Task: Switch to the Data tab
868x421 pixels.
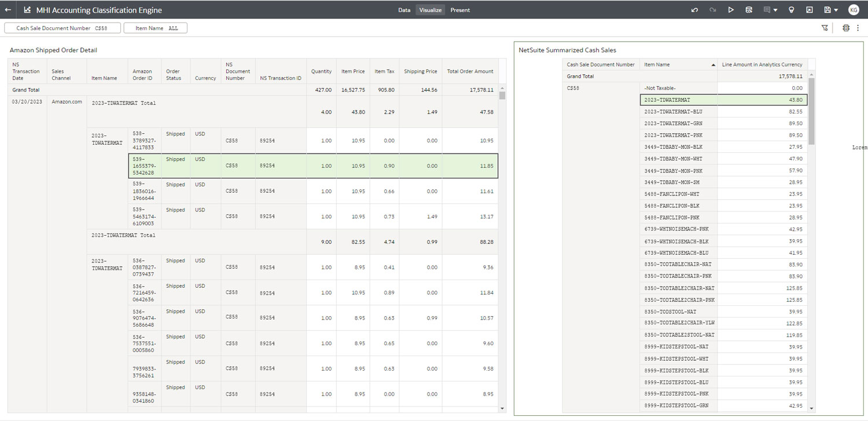Action: [404, 10]
